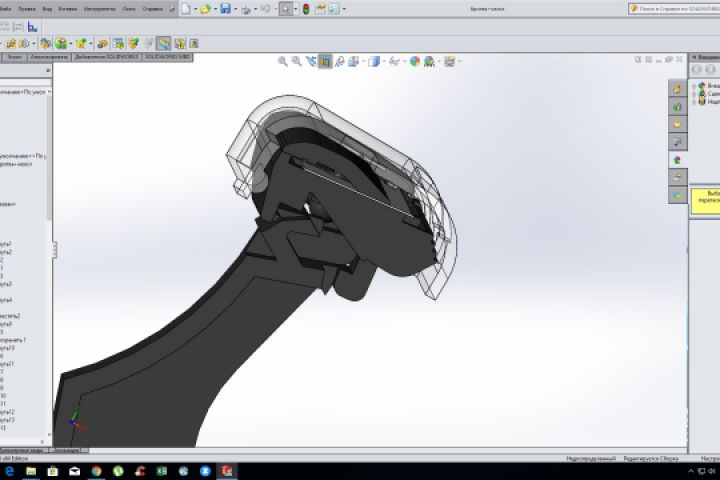Click the New document icon

point(186,9)
